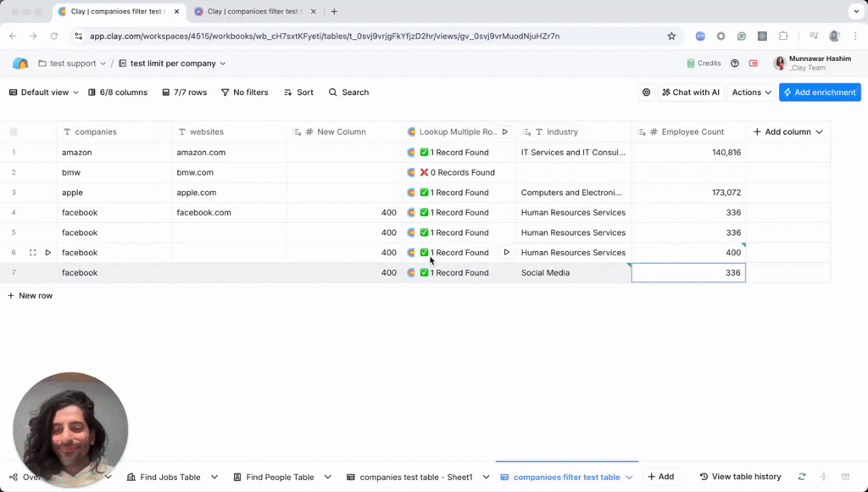868x492 pixels.
Task: Click the Add enrichment button
Action: pyautogui.click(x=820, y=92)
